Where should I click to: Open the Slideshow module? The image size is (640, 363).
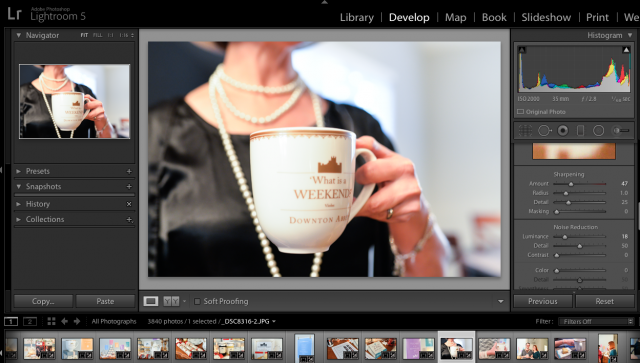[546, 18]
